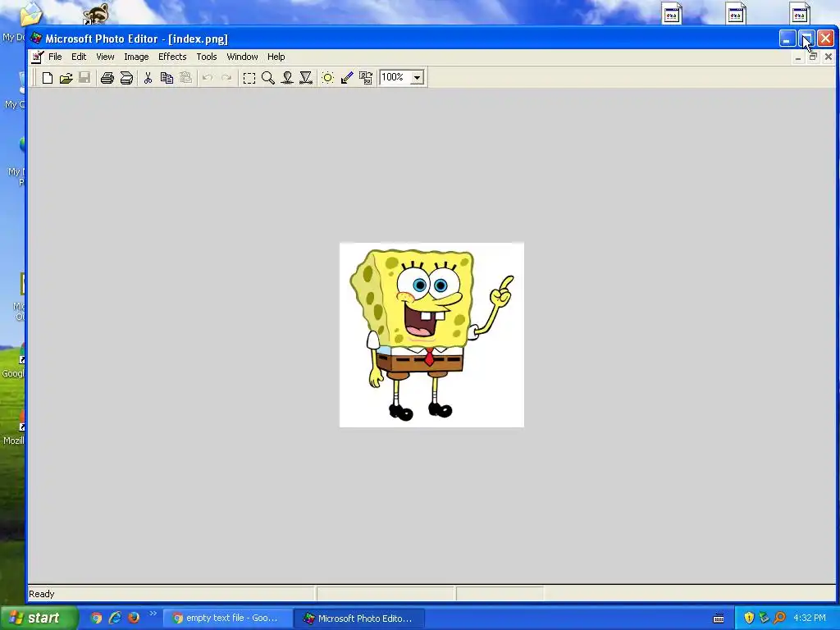Maximize the Microsoft Photo Editor window
Viewport: 840px width, 630px height.
coord(806,39)
